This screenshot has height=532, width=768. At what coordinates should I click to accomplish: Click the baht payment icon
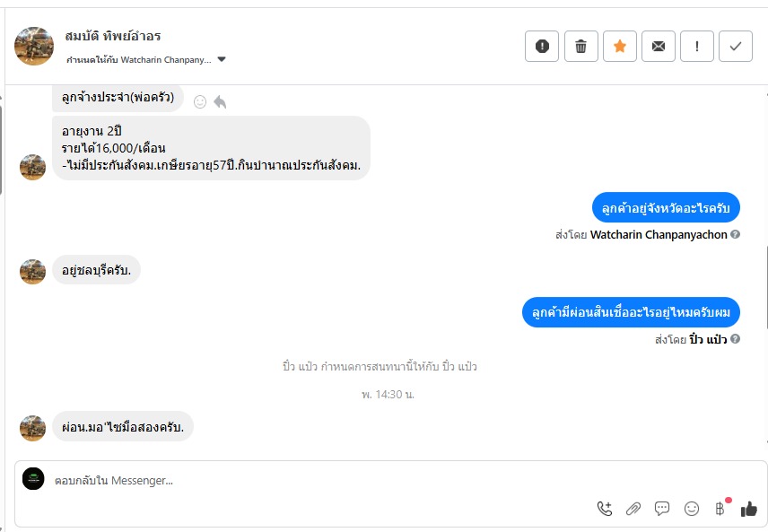click(x=720, y=509)
